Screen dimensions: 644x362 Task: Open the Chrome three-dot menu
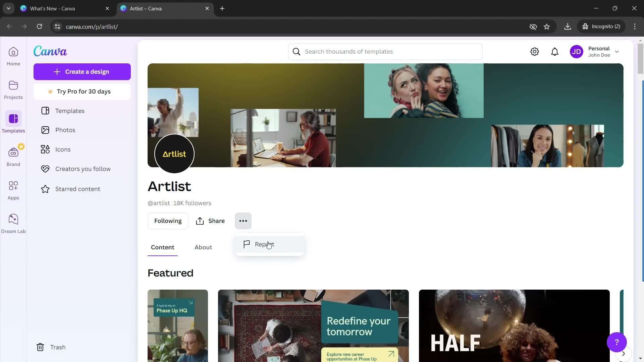click(635, 26)
